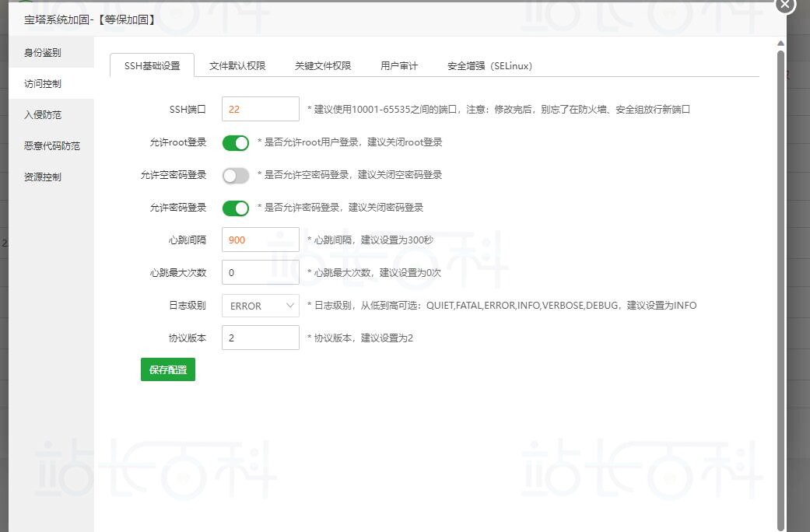The height and width of the screenshot is (532, 810).
Task: Disable the 允许root登录 toggle
Action: coord(235,143)
